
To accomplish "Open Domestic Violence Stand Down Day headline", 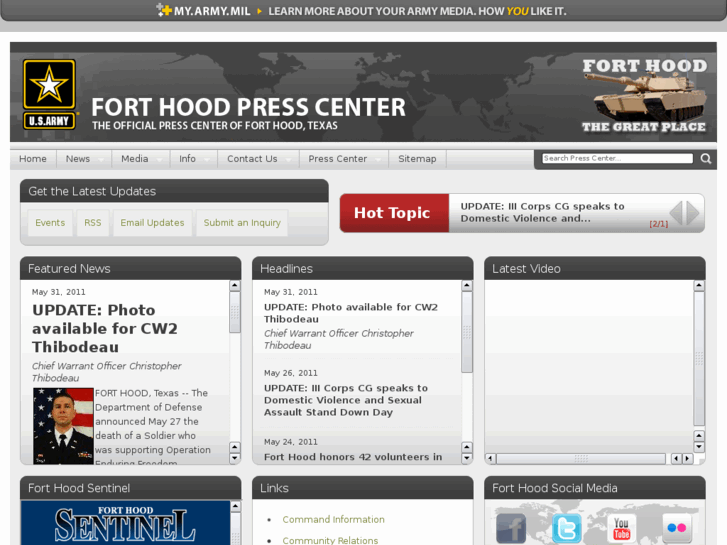I will click(346, 400).
